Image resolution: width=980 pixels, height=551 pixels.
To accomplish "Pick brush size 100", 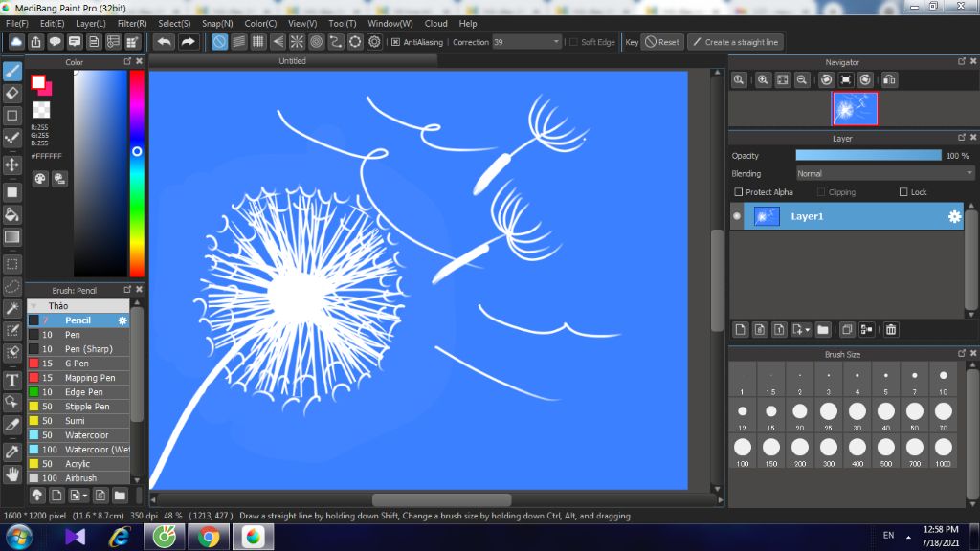I will pyautogui.click(x=743, y=448).
